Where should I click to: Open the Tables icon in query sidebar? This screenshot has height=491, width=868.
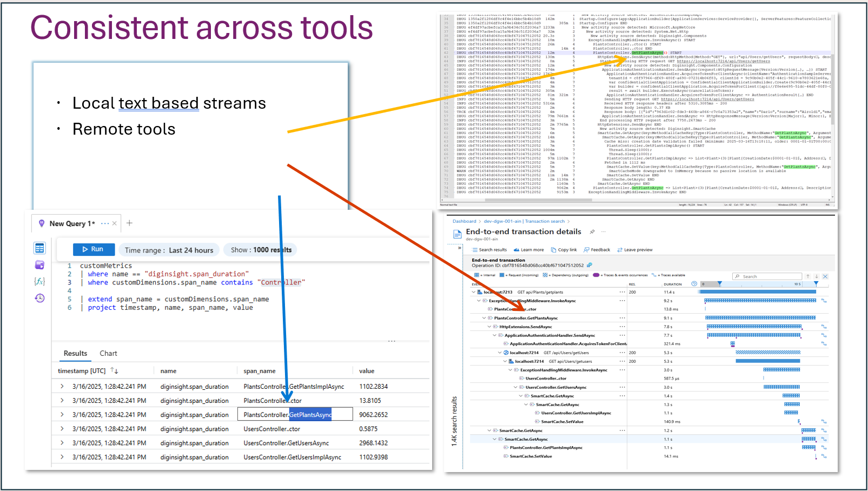[x=39, y=248]
